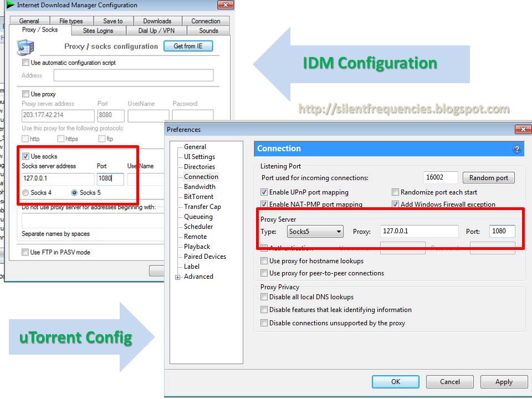Check Disable connections unsupported by the proxy

point(264,323)
